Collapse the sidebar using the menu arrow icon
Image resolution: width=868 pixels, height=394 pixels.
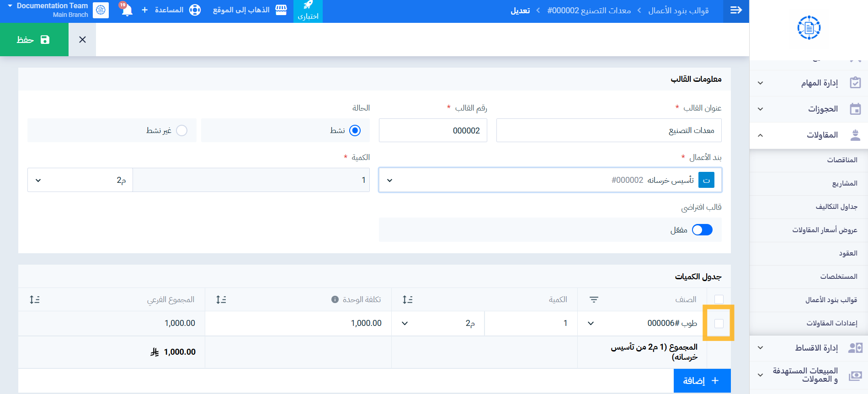736,11
